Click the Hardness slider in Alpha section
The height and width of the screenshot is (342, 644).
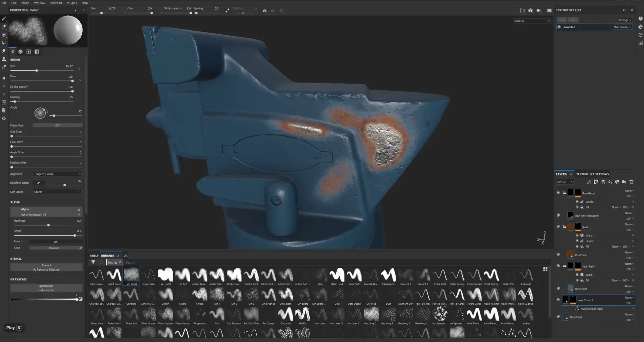[48, 225]
